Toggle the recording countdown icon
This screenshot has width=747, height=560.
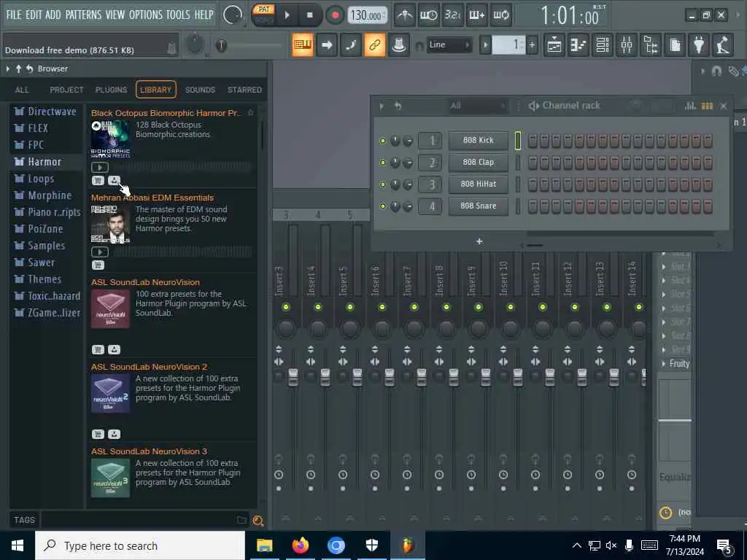coord(452,15)
